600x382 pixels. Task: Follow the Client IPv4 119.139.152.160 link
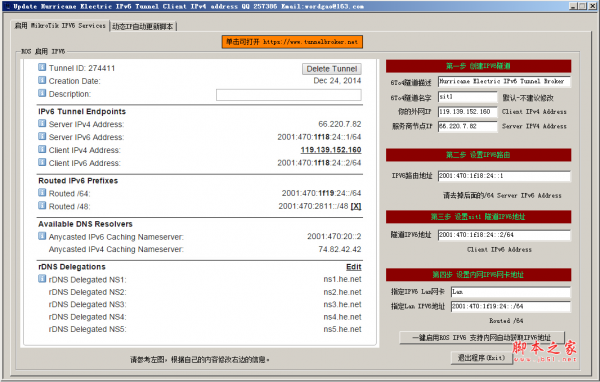tap(331, 150)
